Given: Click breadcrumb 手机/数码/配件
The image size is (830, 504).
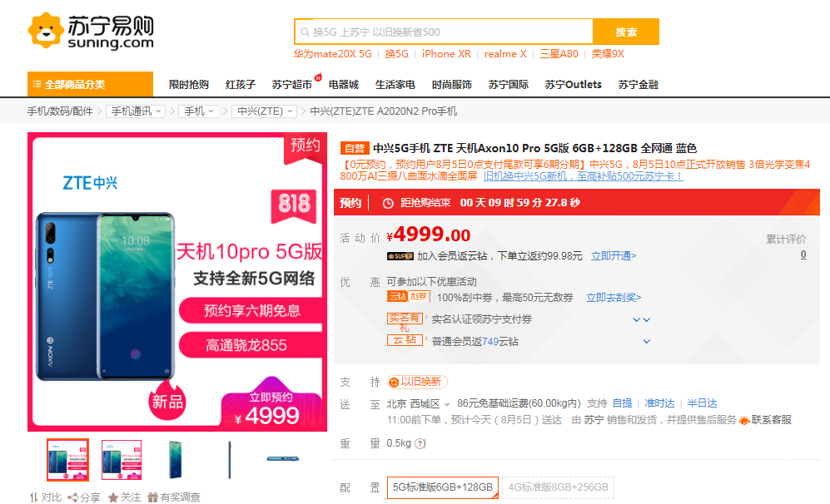Looking at the screenshot, I should pos(60,111).
